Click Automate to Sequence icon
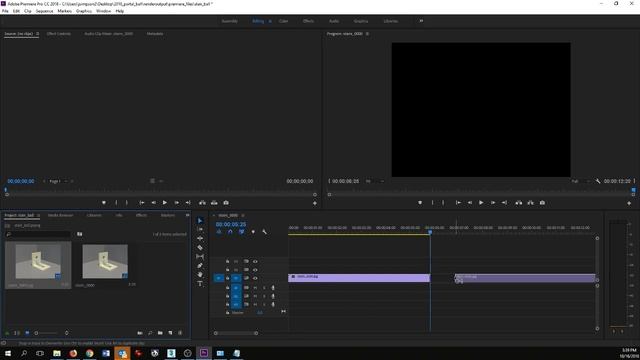The width and height of the screenshot is (640, 360). (x=140, y=333)
